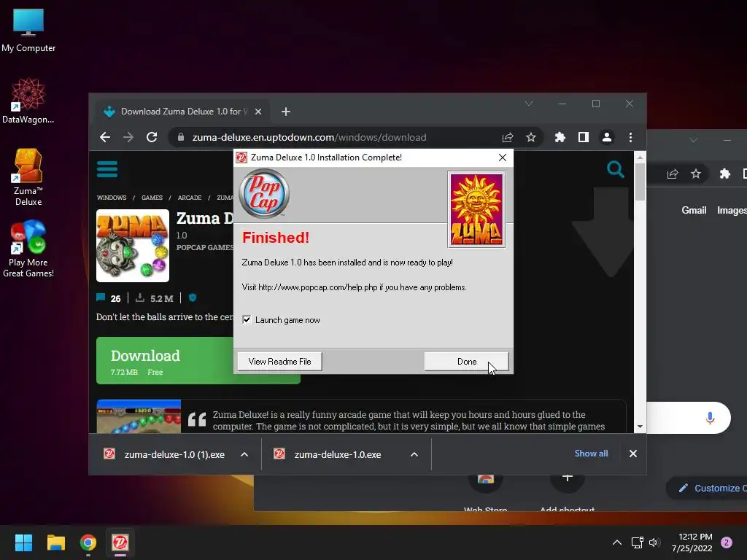The image size is (747, 560).
Task: Click the network icon in system tray
Action: pos(637,542)
